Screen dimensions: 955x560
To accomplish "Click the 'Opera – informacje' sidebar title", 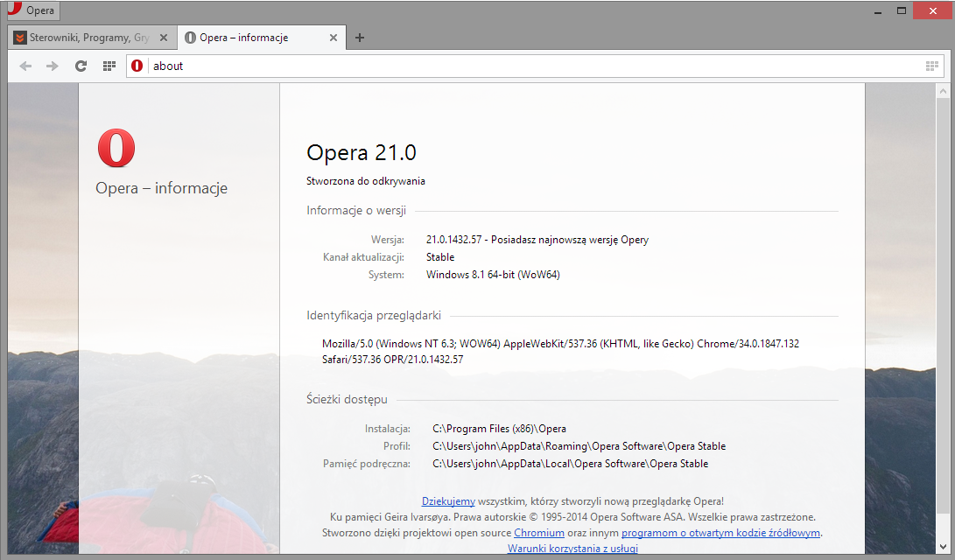I will point(161,188).
